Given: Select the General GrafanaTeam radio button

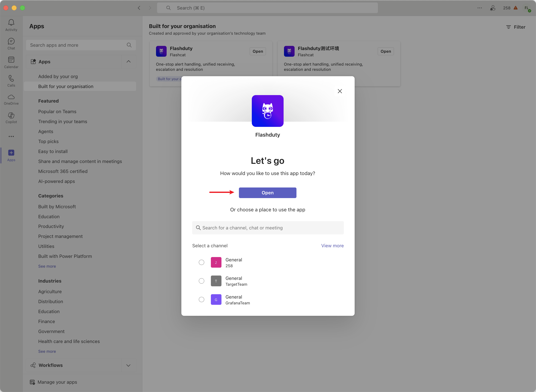Looking at the screenshot, I should point(202,300).
